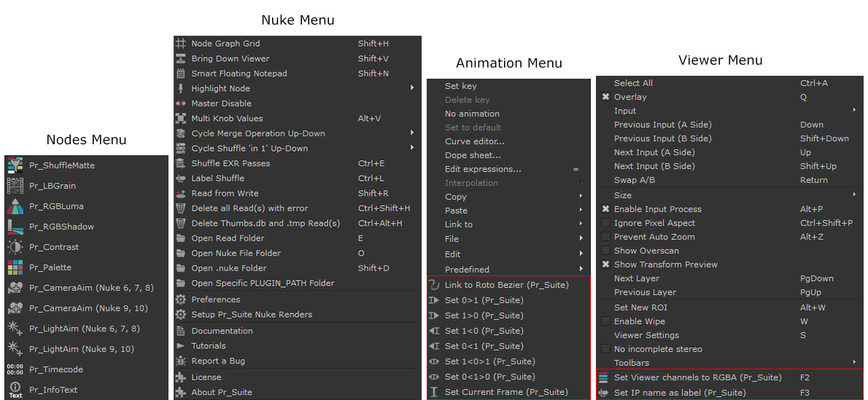
Task: Click the Report a Bug icon
Action: (182, 361)
